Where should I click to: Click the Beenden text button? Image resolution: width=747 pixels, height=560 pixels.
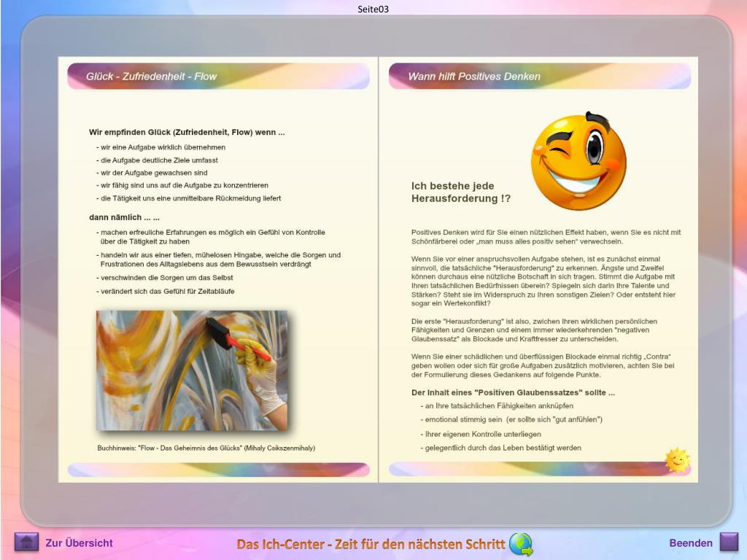(x=691, y=542)
